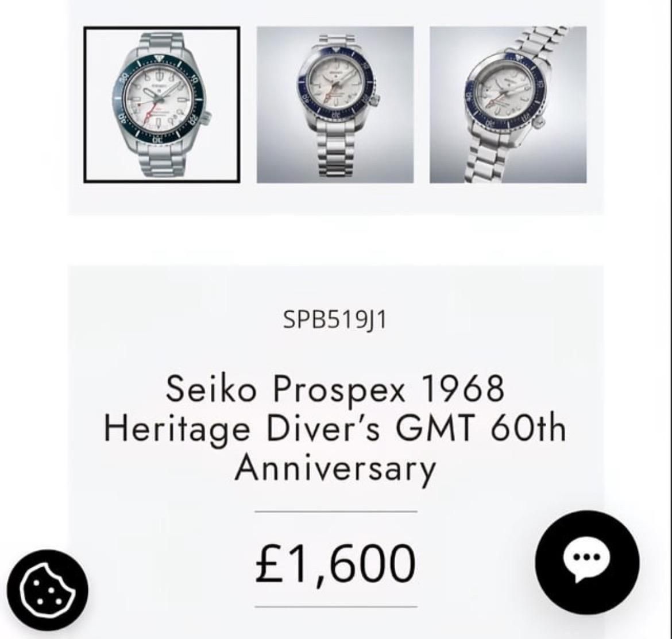Click "Heritage" in the product name
The height and width of the screenshot is (639, 672).
coord(177,429)
